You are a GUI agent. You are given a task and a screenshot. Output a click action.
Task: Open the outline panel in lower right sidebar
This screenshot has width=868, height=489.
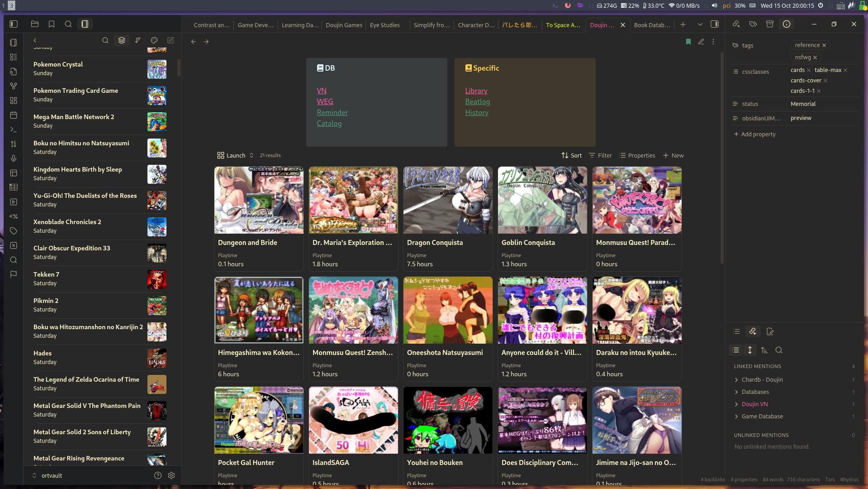[x=736, y=331]
